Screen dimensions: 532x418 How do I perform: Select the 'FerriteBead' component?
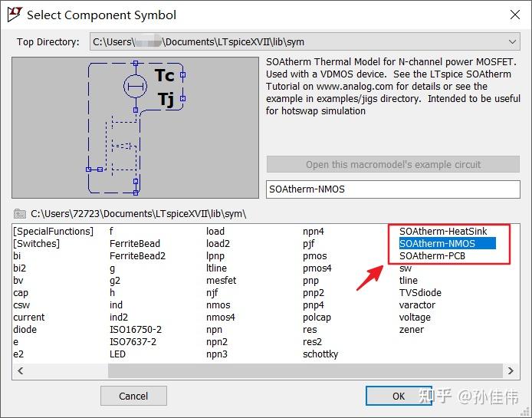click(x=135, y=243)
